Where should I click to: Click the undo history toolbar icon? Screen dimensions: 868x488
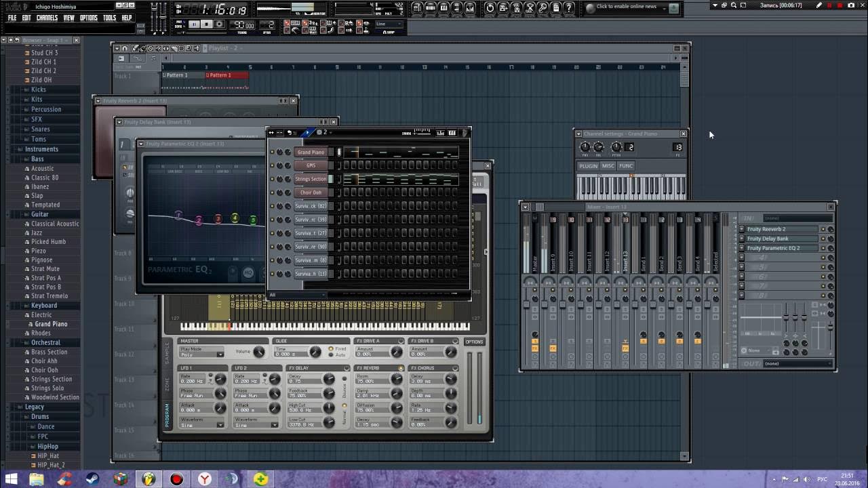(x=490, y=8)
